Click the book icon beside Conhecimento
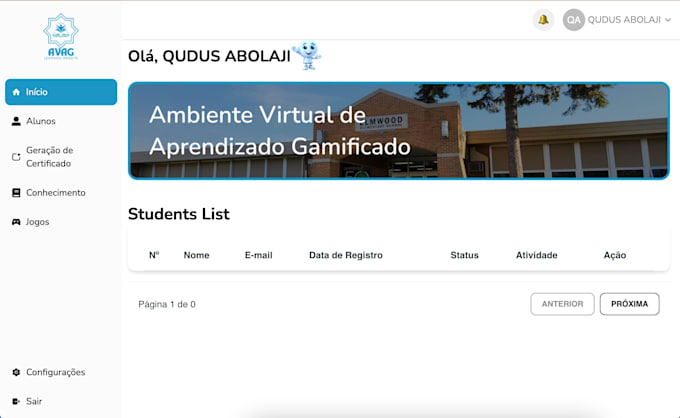 tap(16, 193)
